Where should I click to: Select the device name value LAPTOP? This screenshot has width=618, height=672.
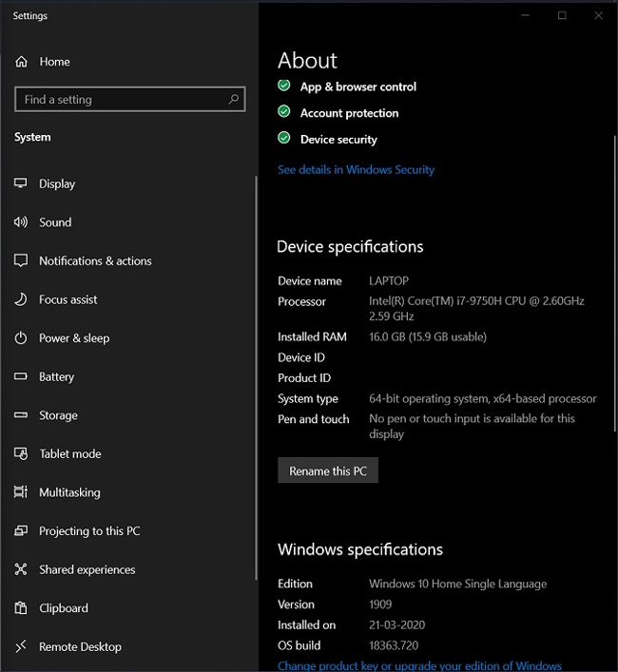tap(389, 280)
